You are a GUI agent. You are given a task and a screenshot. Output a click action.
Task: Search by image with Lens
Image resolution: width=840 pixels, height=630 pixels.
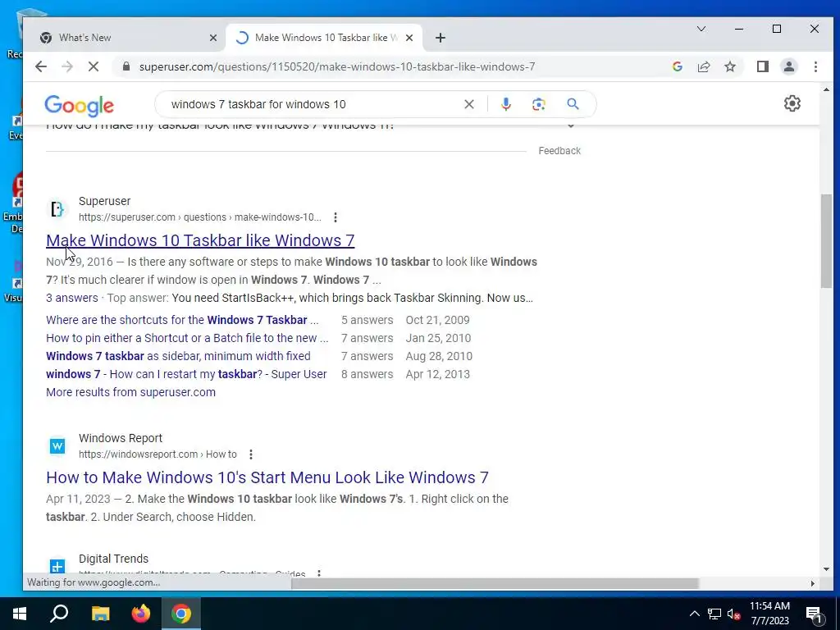tap(538, 104)
